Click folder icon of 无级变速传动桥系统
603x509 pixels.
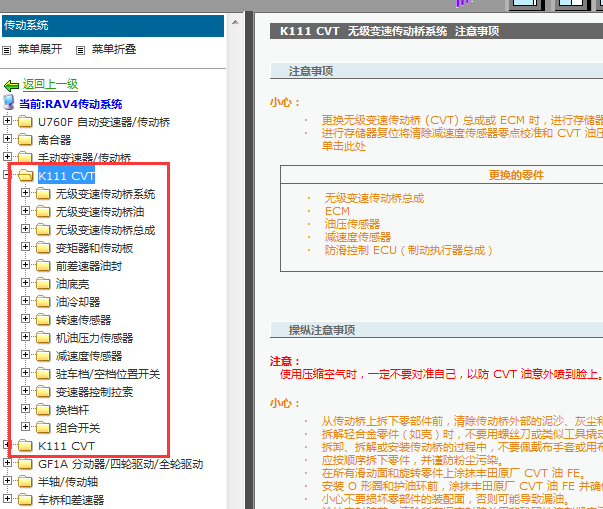[43, 193]
